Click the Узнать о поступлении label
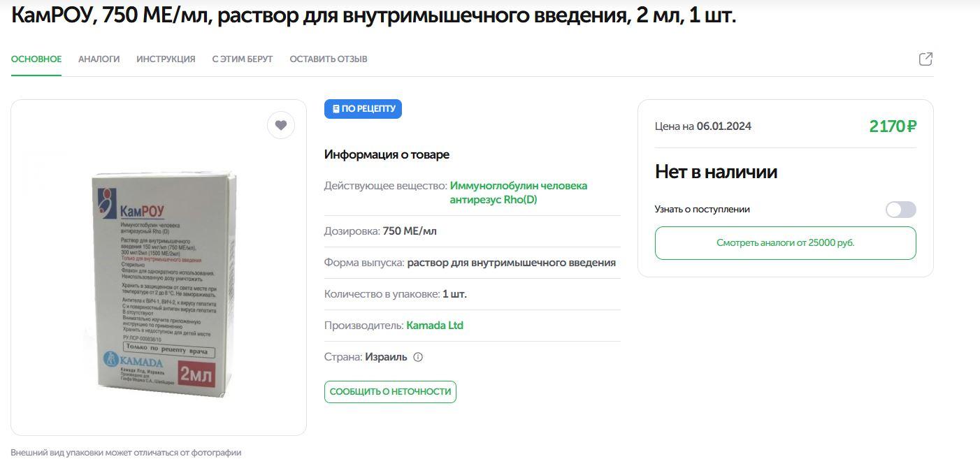980x466 pixels. [x=702, y=210]
